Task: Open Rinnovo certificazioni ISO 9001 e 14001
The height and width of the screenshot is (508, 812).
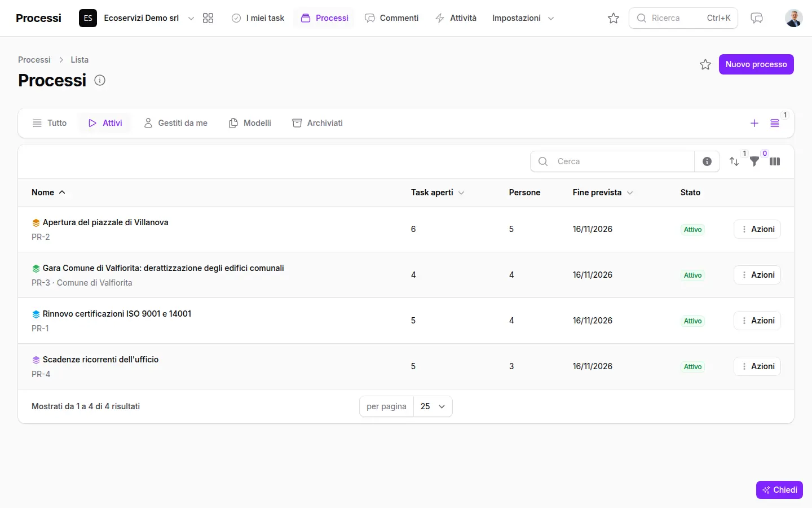Action: [x=117, y=314]
